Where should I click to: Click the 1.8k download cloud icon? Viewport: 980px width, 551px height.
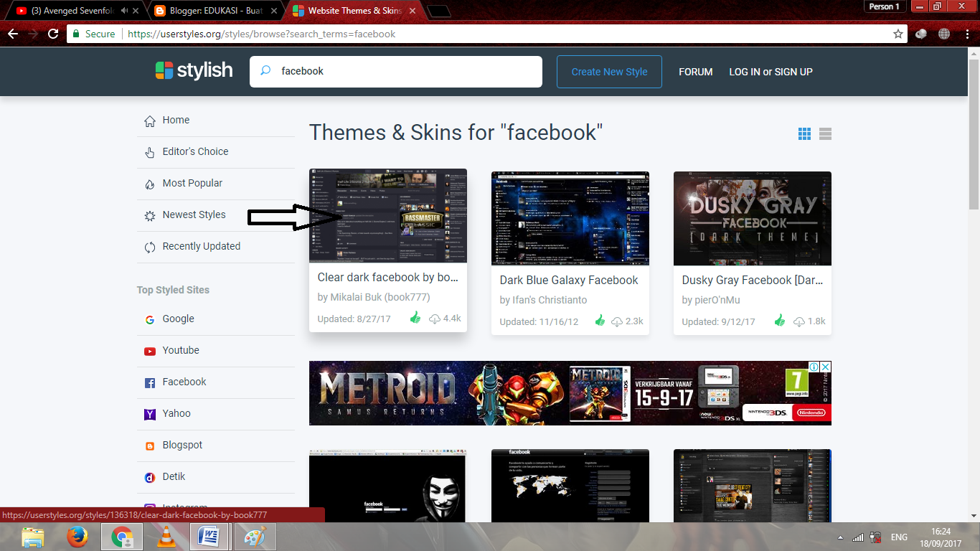click(799, 321)
